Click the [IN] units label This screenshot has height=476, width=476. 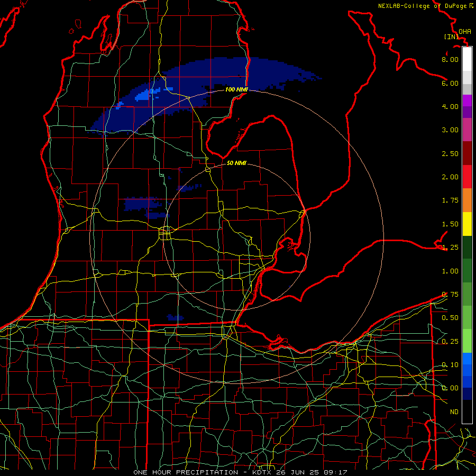(x=452, y=36)
